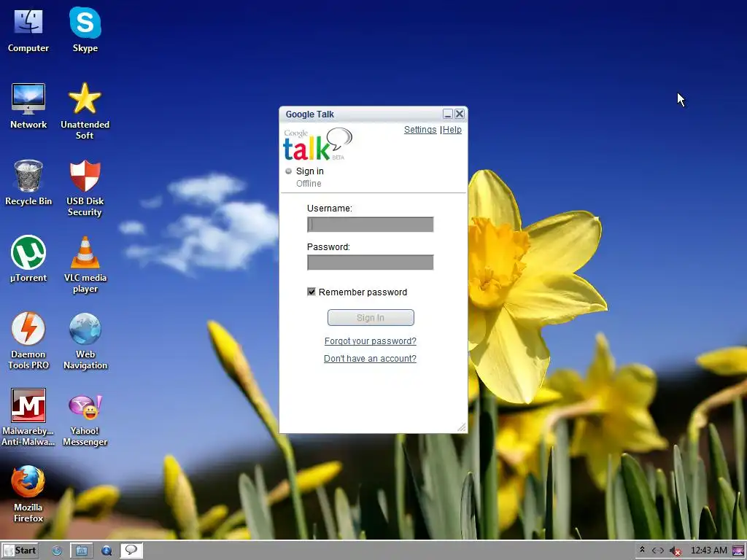
Task: Open the Web Navigation globe icon
Action: (x=85, y=341)
